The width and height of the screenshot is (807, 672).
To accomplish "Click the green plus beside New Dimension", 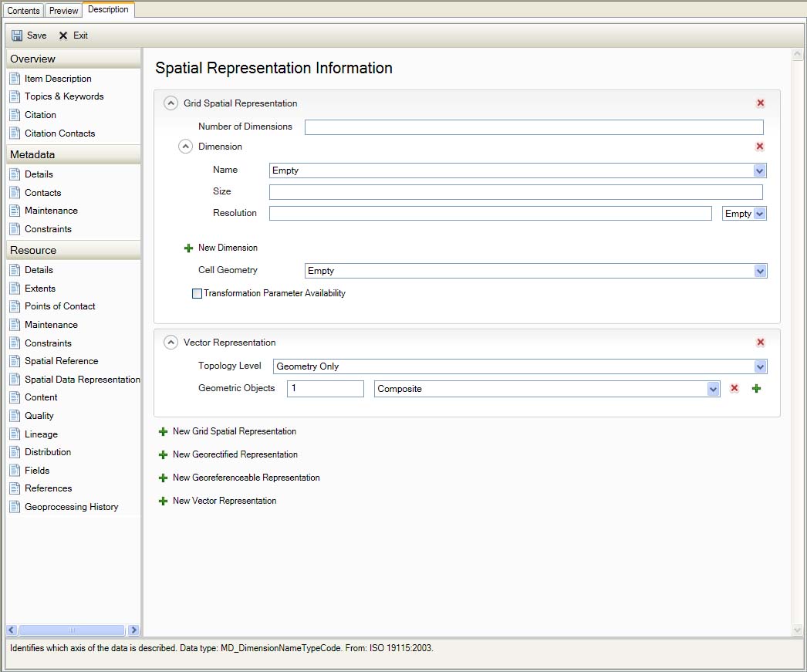I will [189, 248].
